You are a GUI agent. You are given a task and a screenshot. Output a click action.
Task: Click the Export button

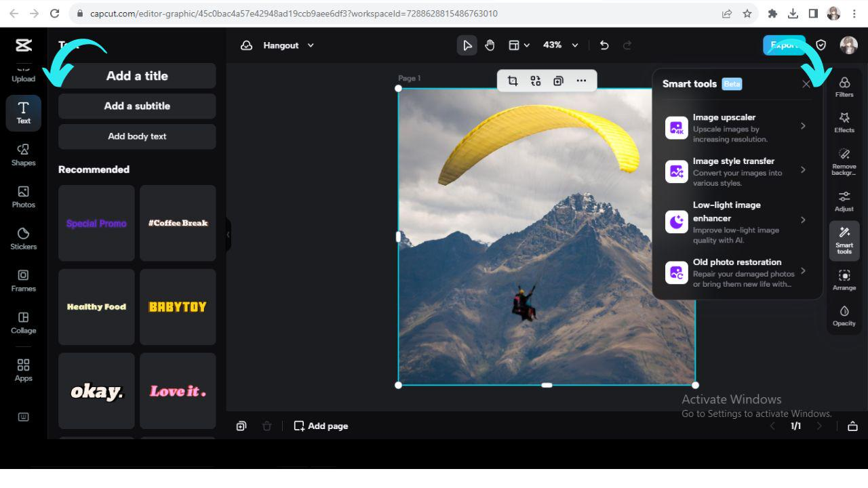(784, 45)
